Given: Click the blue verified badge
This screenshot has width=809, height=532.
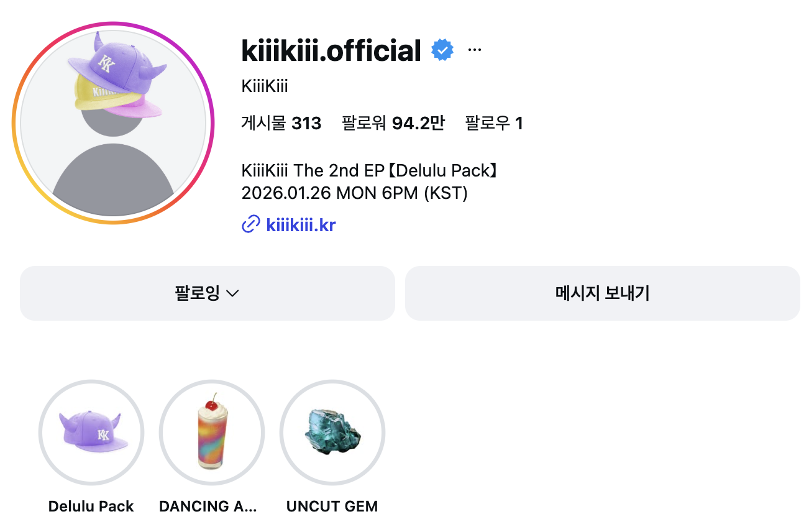Looking at the screenshot, I should (x=442, y=50).
